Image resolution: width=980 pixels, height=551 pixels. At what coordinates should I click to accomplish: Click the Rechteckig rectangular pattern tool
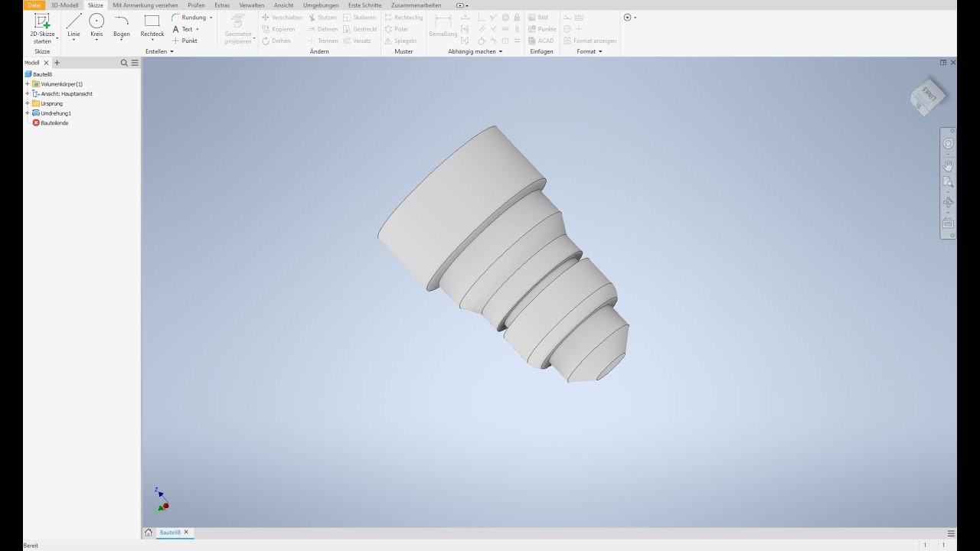point(403,18)
